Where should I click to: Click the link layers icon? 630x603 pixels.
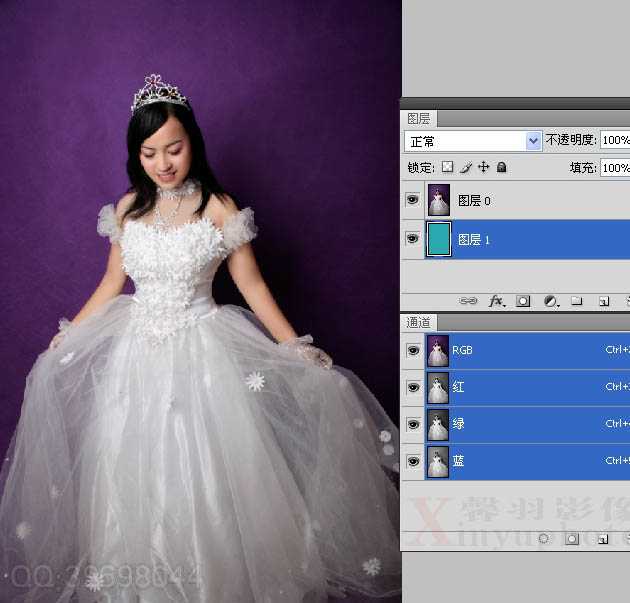point(469,300)
